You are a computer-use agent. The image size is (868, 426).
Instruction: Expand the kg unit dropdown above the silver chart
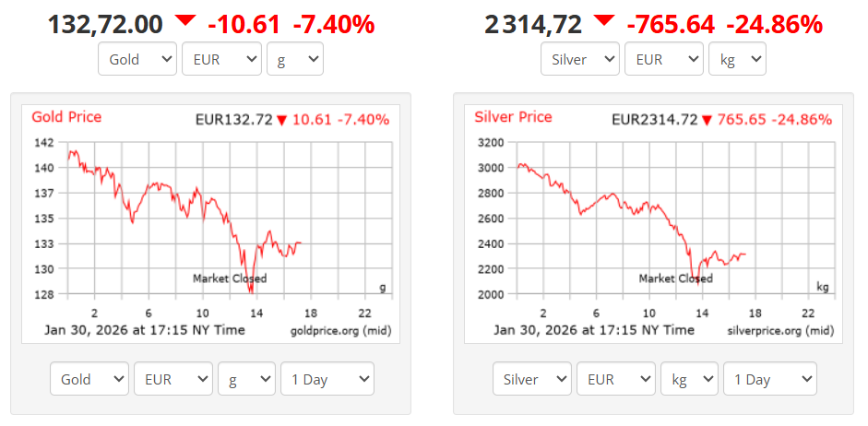point(737,60)
